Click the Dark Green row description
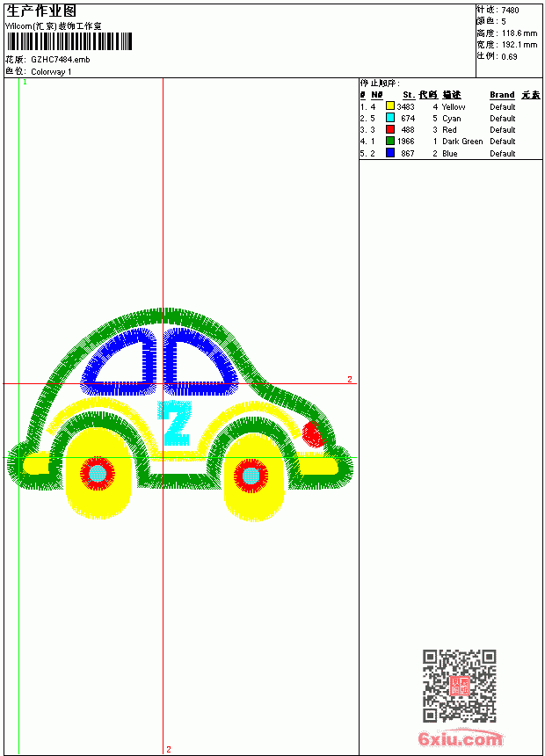The image size is (545, 756). [x=462, y=142]
